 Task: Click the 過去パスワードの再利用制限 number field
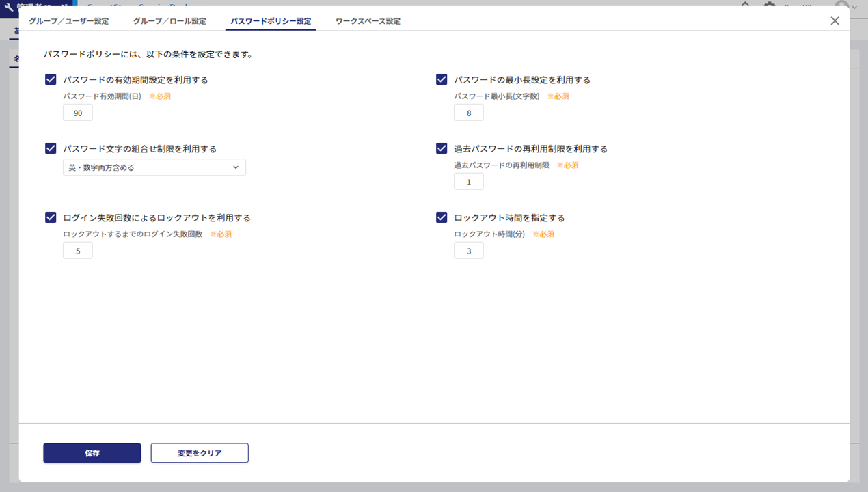tap(469, 182)
